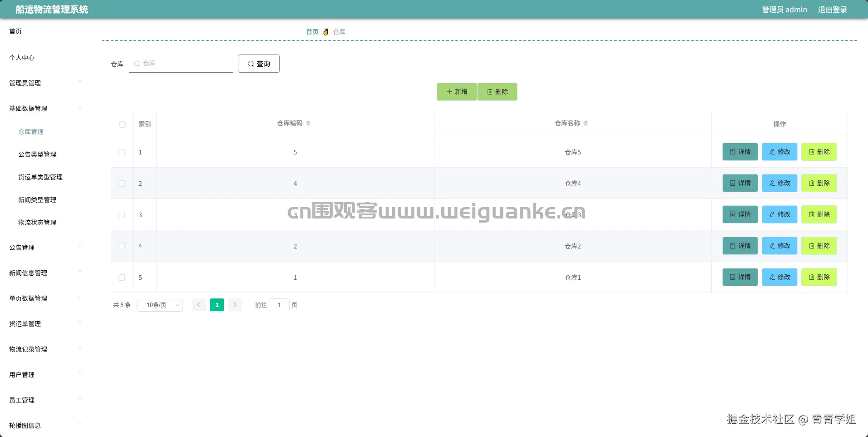This screenshot has height=437, width=868.
Task: Delete 仓库1 using row 删除 button
Action: [x=819, y=277]
